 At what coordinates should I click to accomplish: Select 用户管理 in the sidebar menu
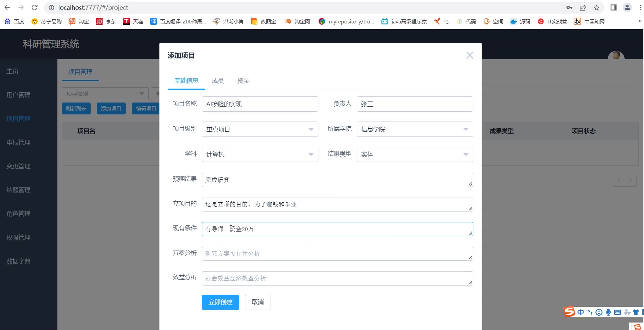(x=18, y=95)
